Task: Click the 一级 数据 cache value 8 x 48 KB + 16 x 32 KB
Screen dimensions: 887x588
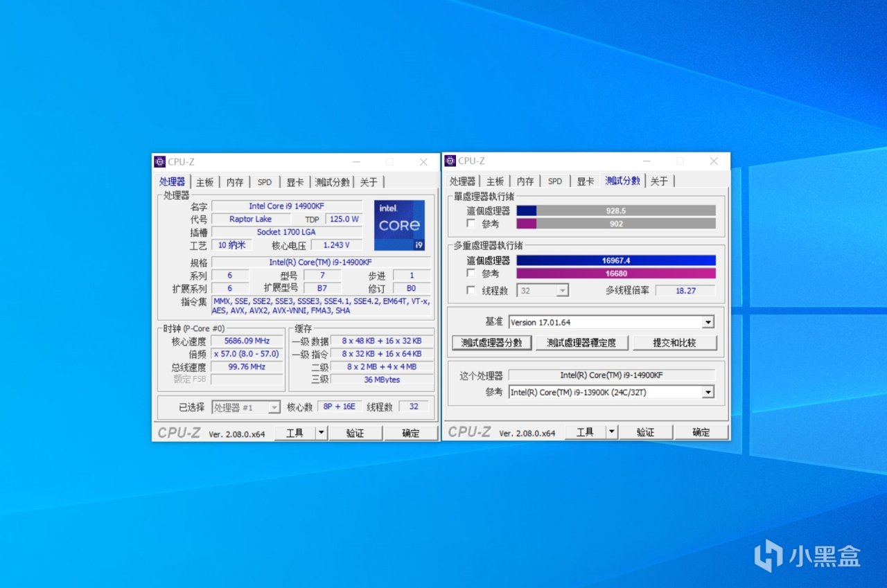Action: pyautogui.click(x=382, y=341)
